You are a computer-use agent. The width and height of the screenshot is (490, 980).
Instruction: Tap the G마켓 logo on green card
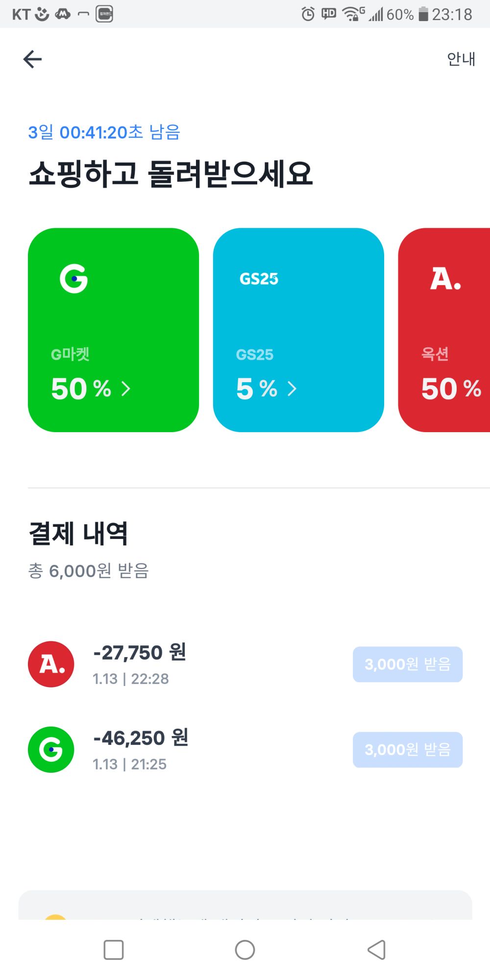coord(73,279)
